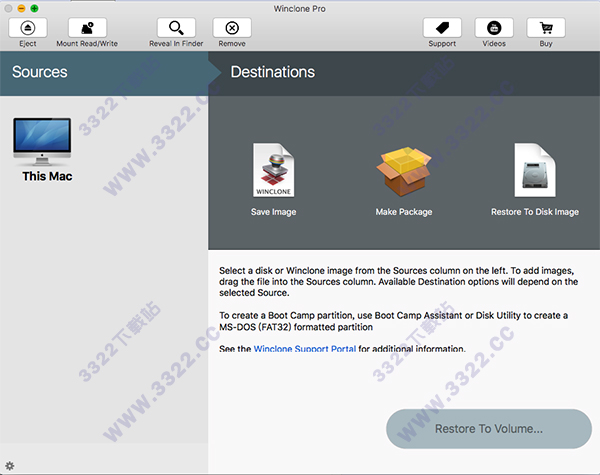Image resolution: width=600 pixels, height=475 pixels.
Task: Click the Reveal In Finder magnifier icon
Action: (176, 28)
